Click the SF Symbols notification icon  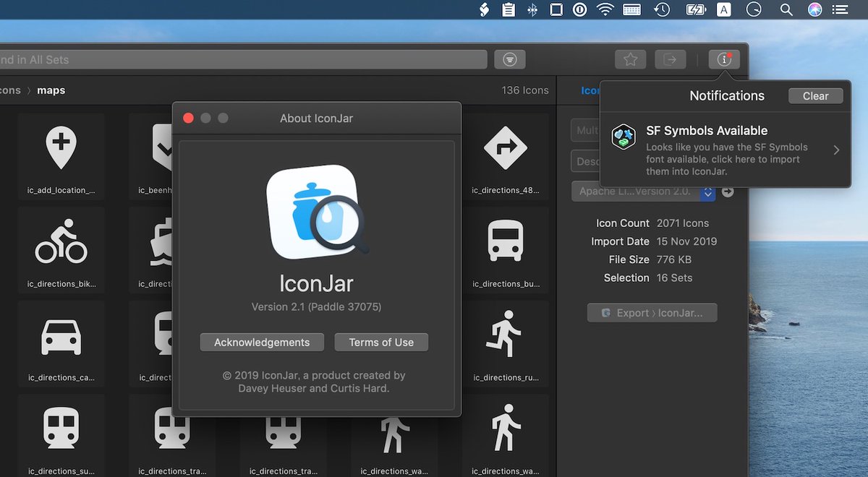click(624, 137)
